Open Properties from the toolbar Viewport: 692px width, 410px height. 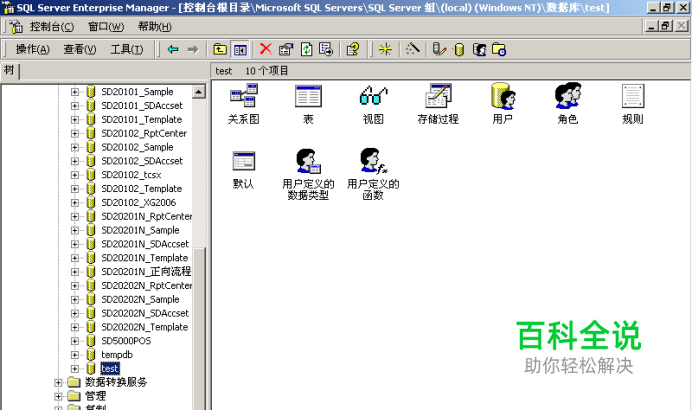[286, 49]
